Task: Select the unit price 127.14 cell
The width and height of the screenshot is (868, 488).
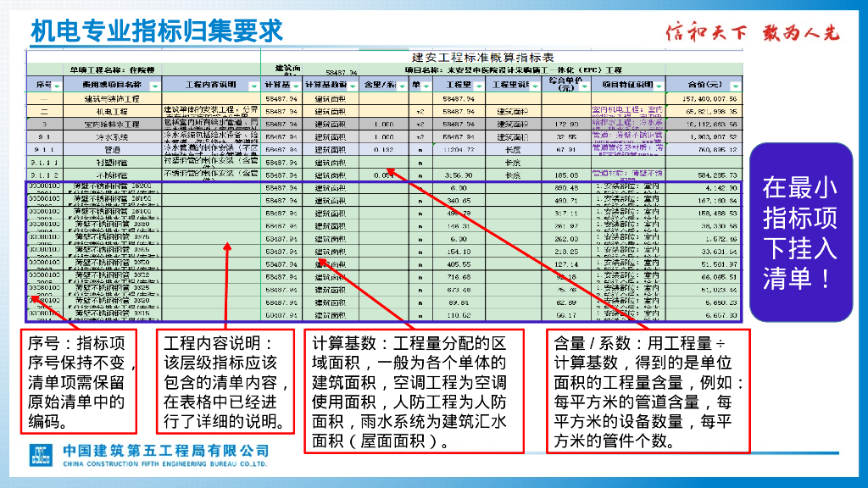Action: pyautogui.click(x=566, y=264)
